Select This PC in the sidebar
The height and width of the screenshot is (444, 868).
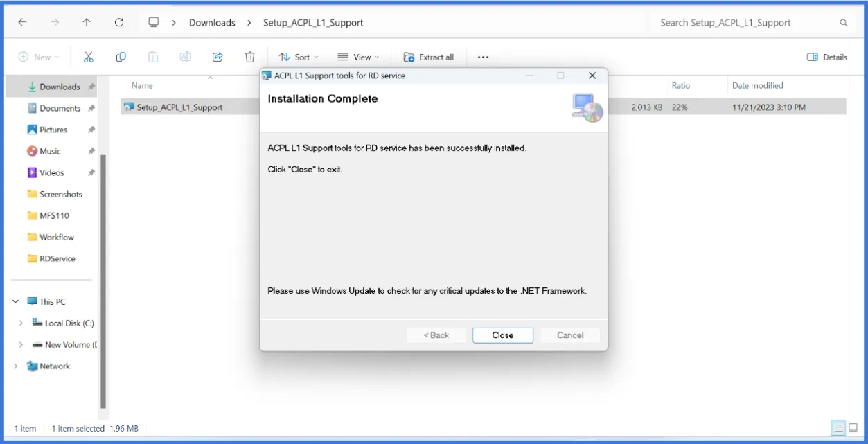pyautogui.click(x=46, y=301)
